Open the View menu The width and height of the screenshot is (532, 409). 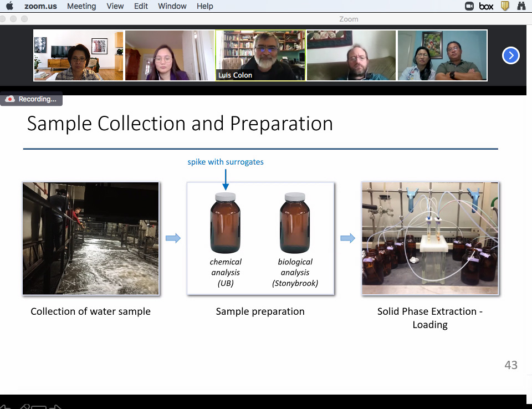(x=115, y=6)
